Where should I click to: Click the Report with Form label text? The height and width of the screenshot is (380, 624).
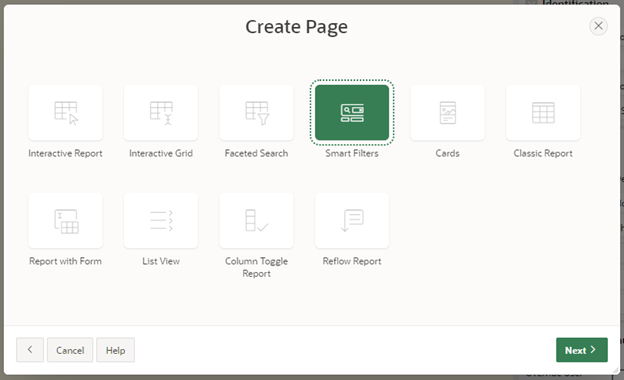(x=65, y=261)
